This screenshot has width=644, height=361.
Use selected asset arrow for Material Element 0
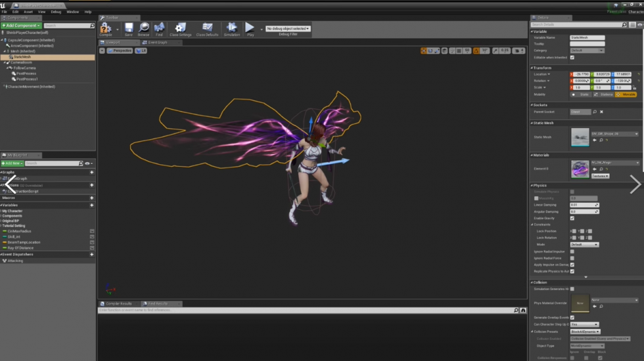click(x=595, y=169)
